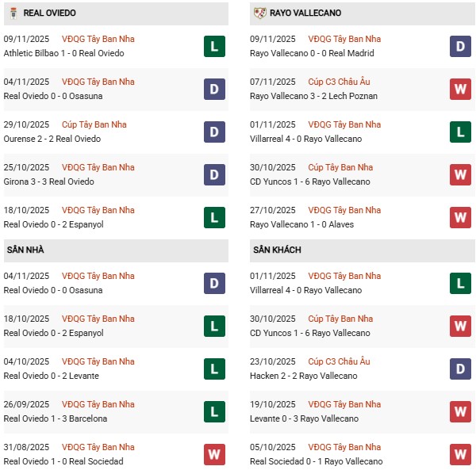The image size is (476, 470).
Task: Click the L badge for Real Oviedo 0-2 Levante
Action: coord(213,369)
